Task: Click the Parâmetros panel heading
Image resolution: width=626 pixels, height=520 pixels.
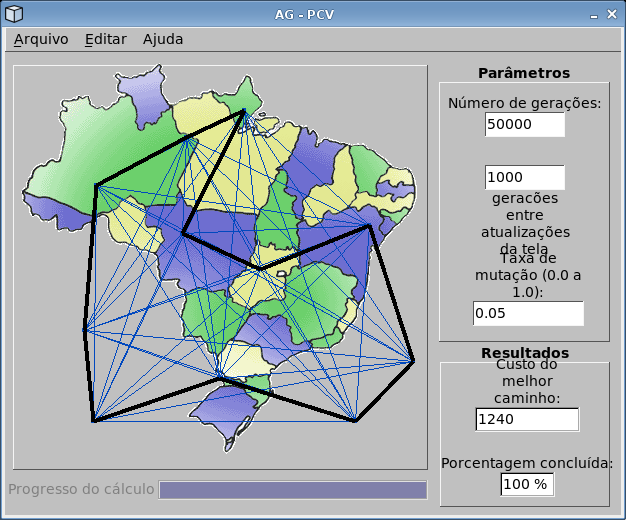Action: pyautogui.click(x=524, y=73)
